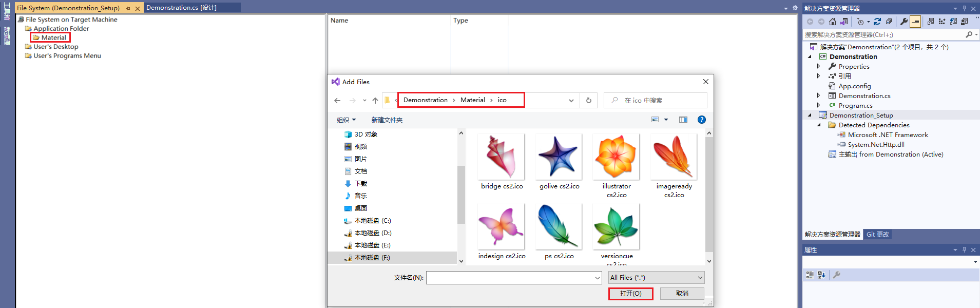Pin the Solution Explorer panel
Screen dimensions: 980x308
[x=965, y=8]
